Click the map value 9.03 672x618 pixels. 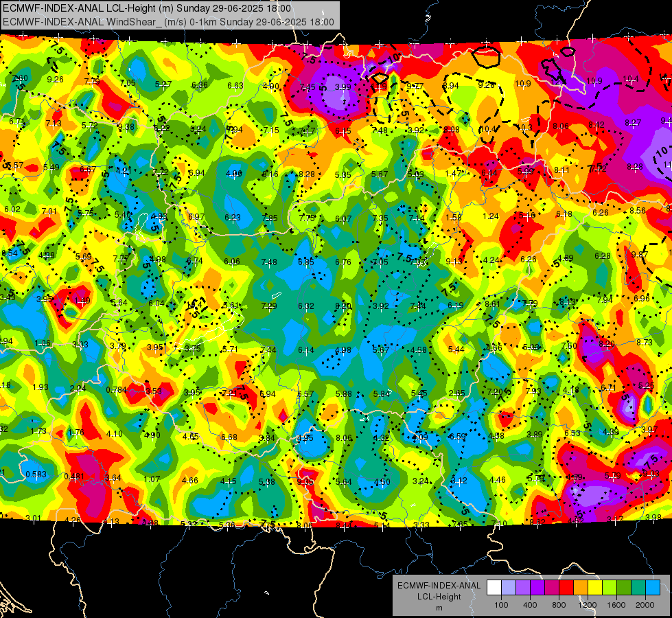pos(651,474)
